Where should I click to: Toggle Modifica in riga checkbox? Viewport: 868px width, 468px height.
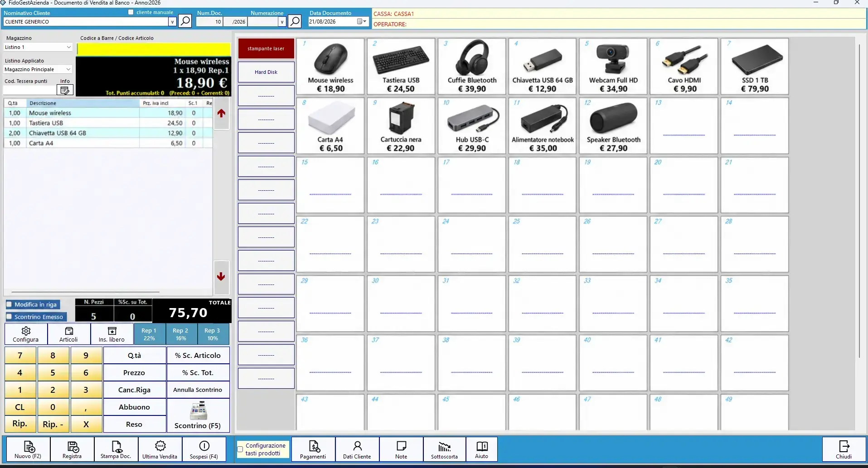(x=9, y=304)
